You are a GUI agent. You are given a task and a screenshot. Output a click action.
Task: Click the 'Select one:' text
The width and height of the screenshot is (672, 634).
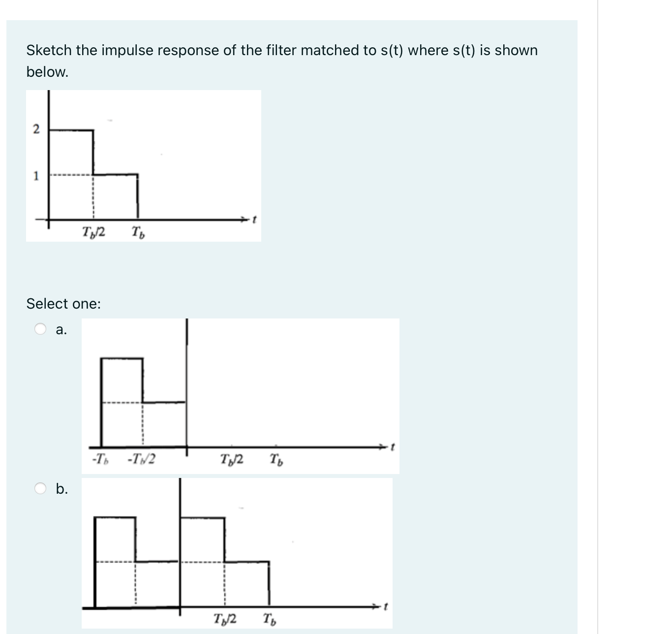click(x=63, y=304)
